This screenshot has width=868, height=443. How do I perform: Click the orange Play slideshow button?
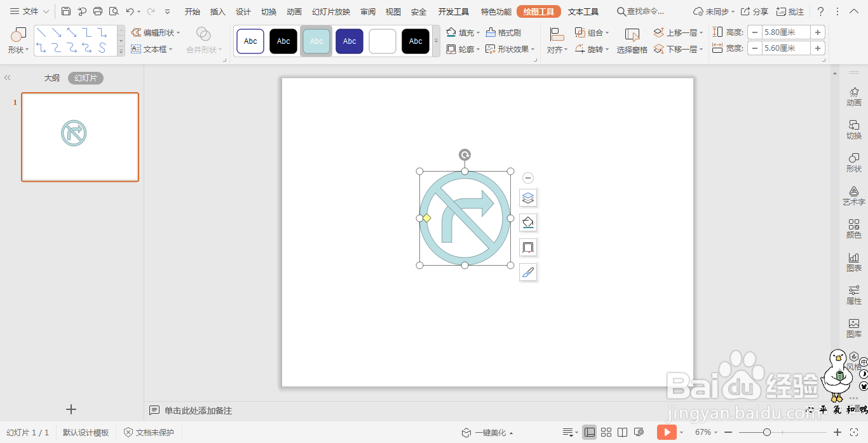pos(667,432)
